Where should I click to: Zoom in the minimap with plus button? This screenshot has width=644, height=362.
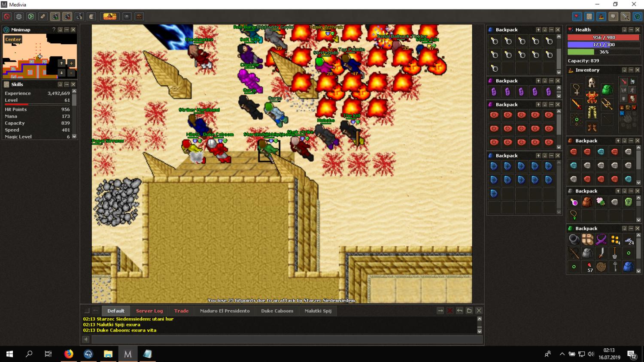(x=71, y=63)
